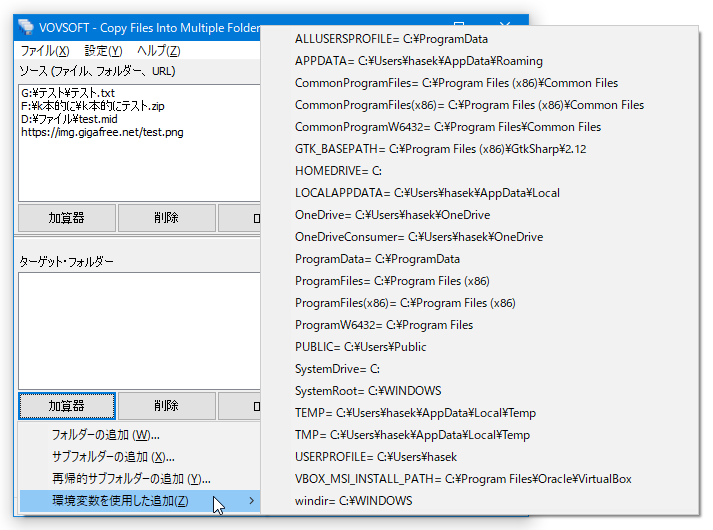This screenshot has width=713, height=530.
Task: Click inside the ターゲット・フォルダー list box
Action: pyautogui.click(x=139, y=331)
